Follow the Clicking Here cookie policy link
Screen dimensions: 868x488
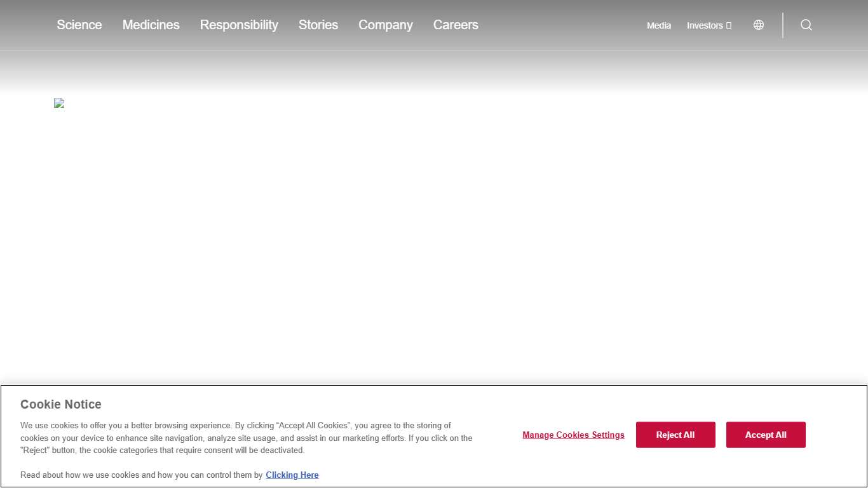292,475
